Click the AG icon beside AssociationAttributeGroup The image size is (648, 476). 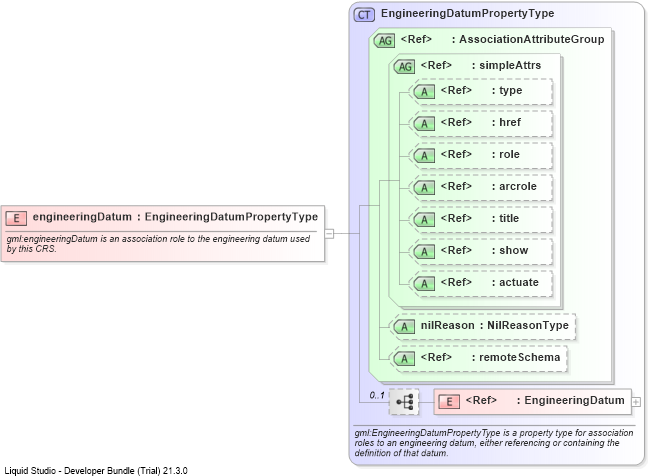pos(384,40)
